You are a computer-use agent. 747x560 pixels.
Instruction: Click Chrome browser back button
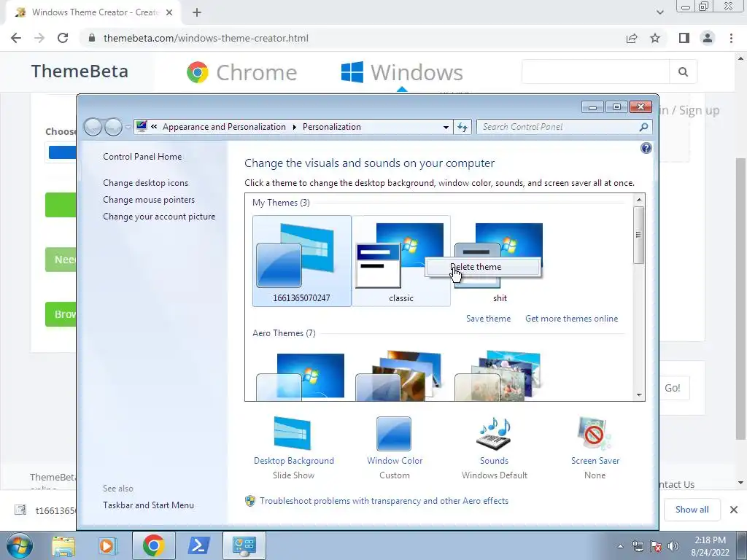[x=16, y=38]
